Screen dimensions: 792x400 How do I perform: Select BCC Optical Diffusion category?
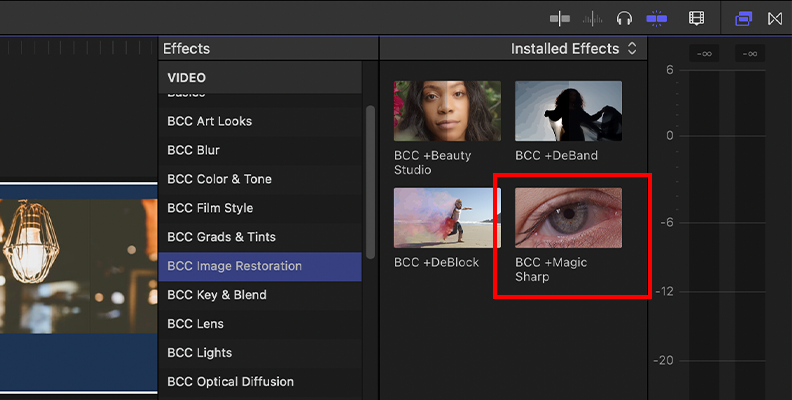(260, 381)
